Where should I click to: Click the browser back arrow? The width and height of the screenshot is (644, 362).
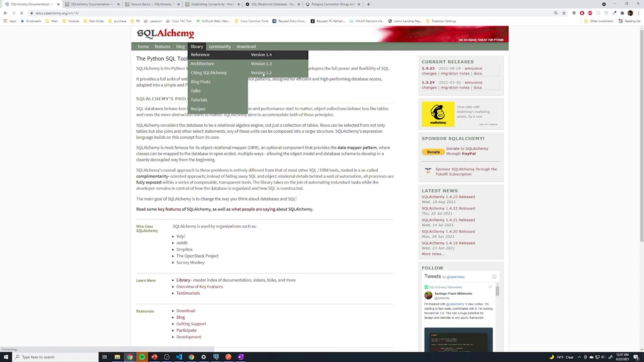(5, 13)
